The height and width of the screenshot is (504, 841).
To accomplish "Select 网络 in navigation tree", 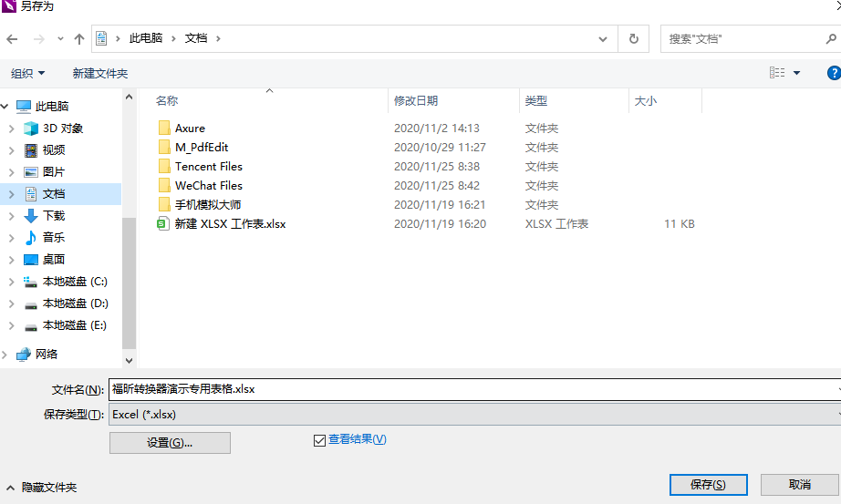I will pyautogui.click(x=47, y=354).
